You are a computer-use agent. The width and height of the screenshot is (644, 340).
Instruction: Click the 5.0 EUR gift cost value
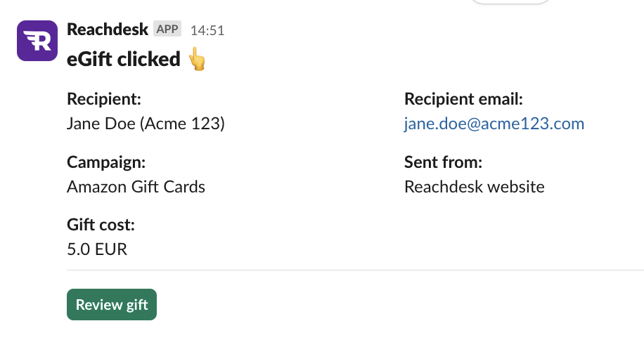click(x=97, y=249)
